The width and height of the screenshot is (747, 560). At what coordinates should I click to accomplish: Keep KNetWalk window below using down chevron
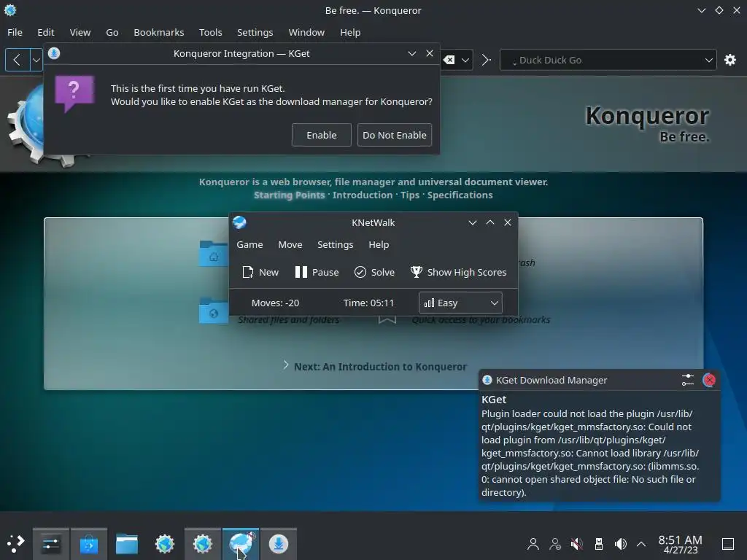[473, 222]
